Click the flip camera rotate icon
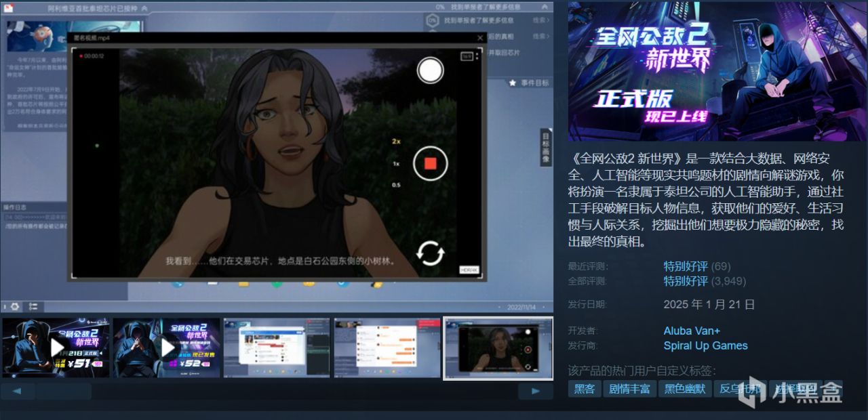The height and width of the screenshot is (420, 868). 430,253
